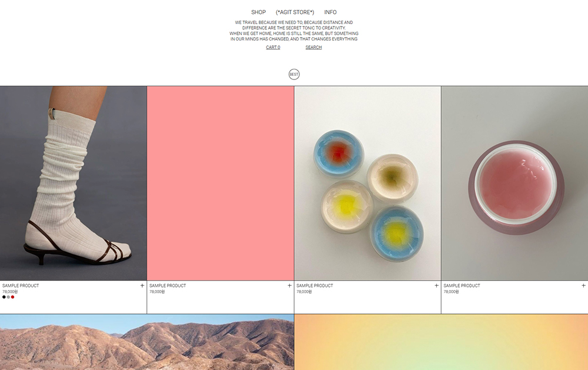The height and width of the screenshot is (370, 588).
Task: Click the first SAMPLE PRODUCT title
Action: [21, 285]
